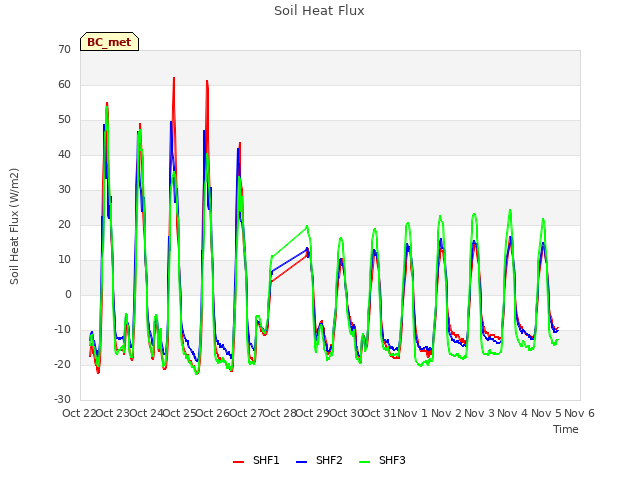
Task: Click the Oct 25 x-axis label
Action: [x=180, y=413]
